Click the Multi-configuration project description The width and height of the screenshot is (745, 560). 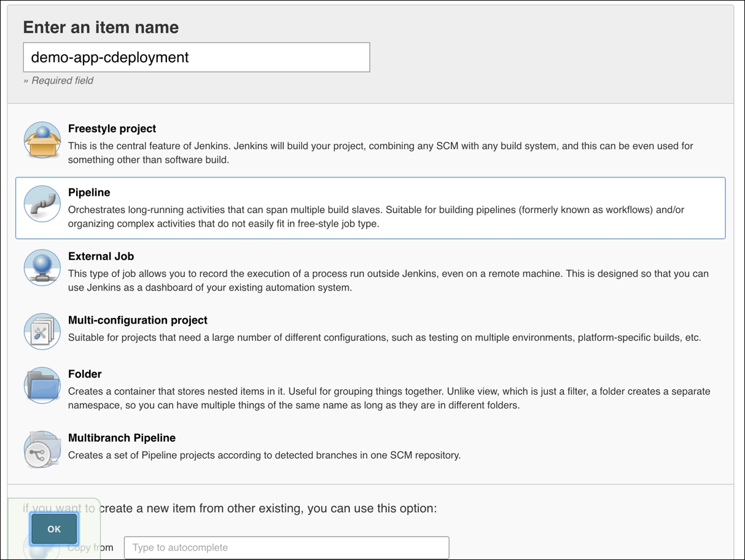click(x=384, y=338)
